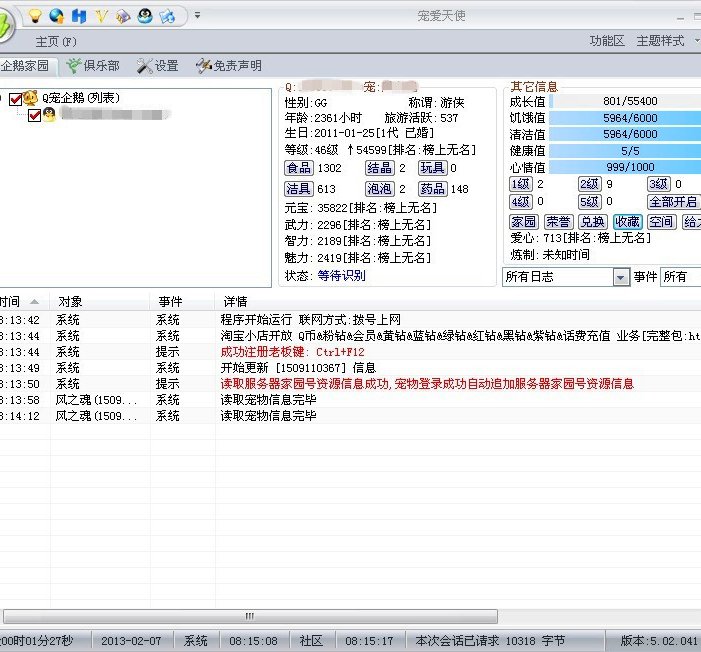Click the blue star mail icon in toolbar
701x652 pixels.
tap(167, 17)
